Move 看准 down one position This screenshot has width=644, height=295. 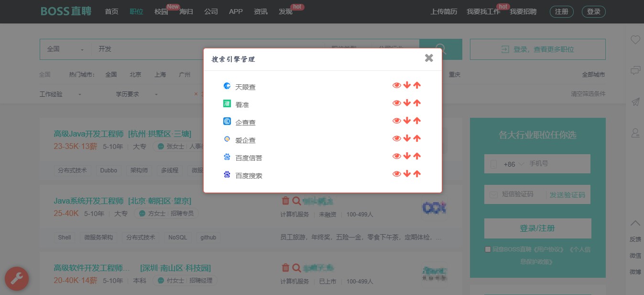tap(407, 103)
